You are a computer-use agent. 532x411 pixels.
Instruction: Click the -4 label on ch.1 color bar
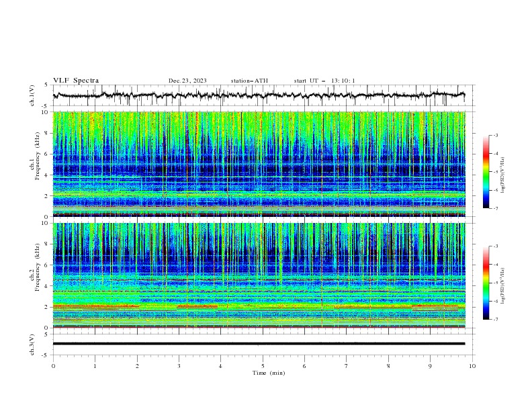pos(496,154)
